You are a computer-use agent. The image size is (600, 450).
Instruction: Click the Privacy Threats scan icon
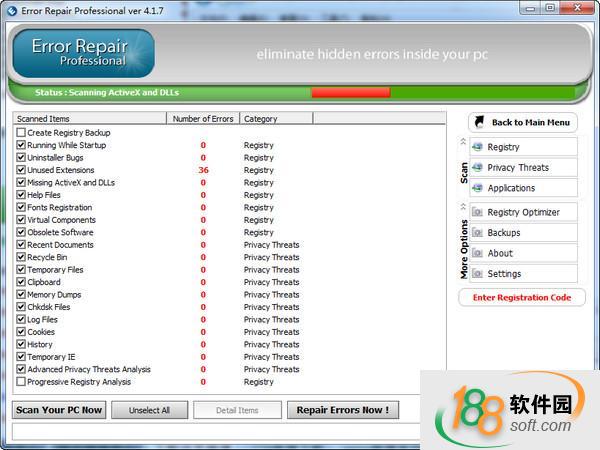point(477,167)
